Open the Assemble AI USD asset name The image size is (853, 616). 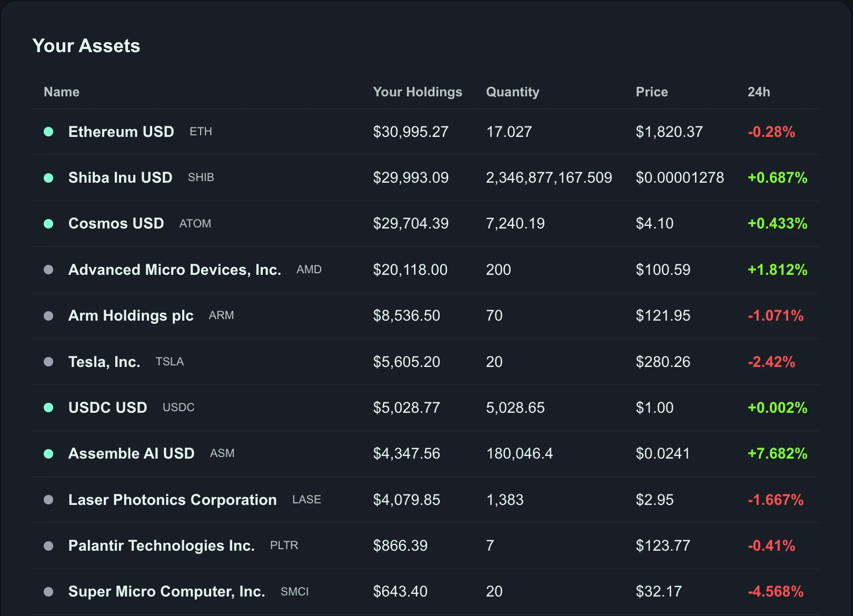click(x=132, y=454)
